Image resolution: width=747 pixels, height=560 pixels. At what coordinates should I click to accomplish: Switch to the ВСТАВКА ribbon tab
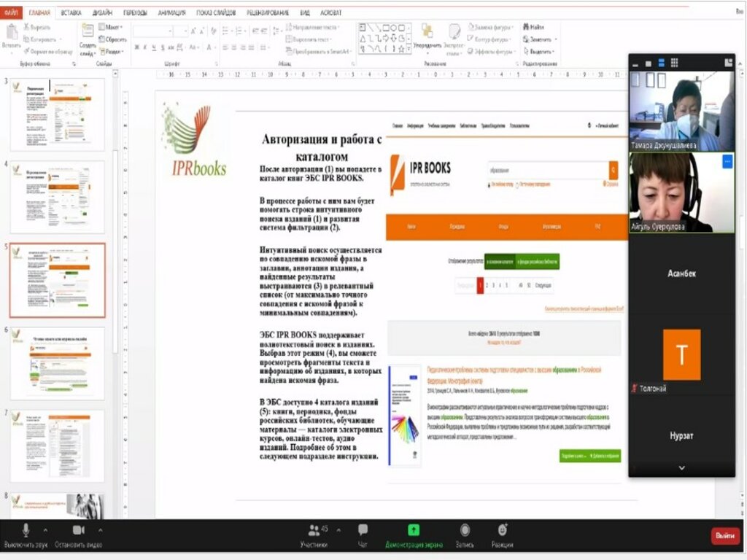[x=71, y=13]
